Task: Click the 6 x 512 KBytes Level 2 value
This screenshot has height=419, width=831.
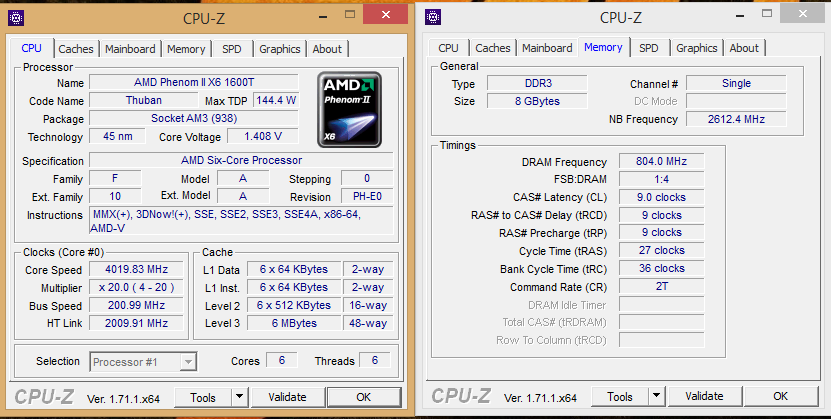Action: 294,306
